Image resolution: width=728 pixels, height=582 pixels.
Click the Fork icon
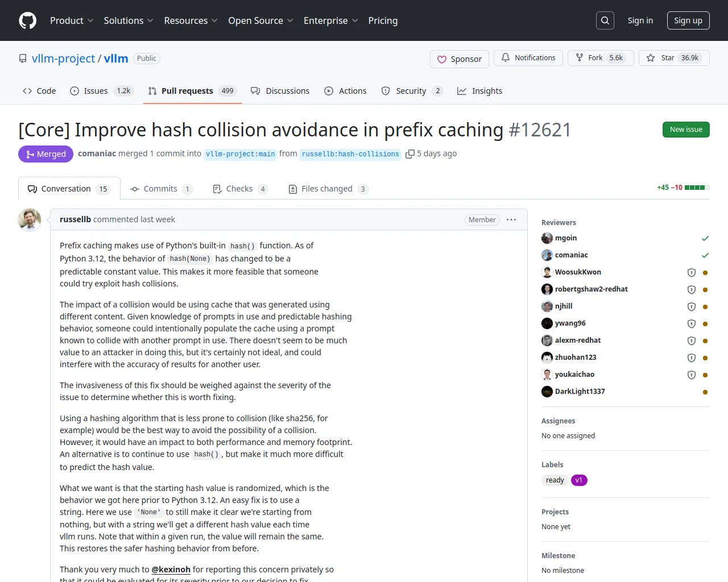(x=580, y=57)
